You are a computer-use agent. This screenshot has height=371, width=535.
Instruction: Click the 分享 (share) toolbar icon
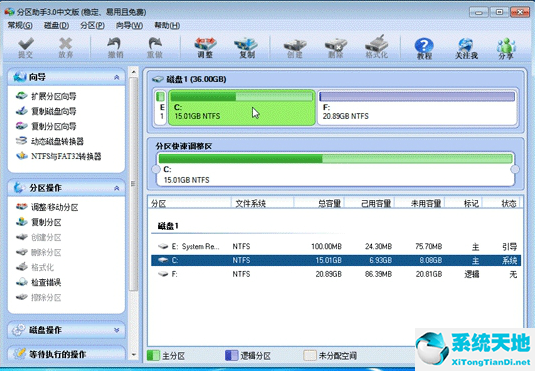[506, 48]
